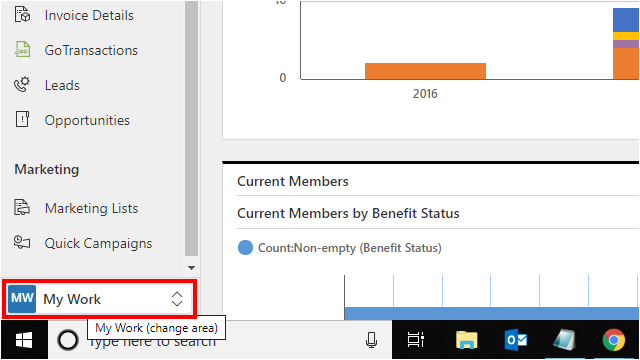Viewport: 640px width, 360px height.
Task: Click the Invoice Details sidebar icon
Action: 22,14
